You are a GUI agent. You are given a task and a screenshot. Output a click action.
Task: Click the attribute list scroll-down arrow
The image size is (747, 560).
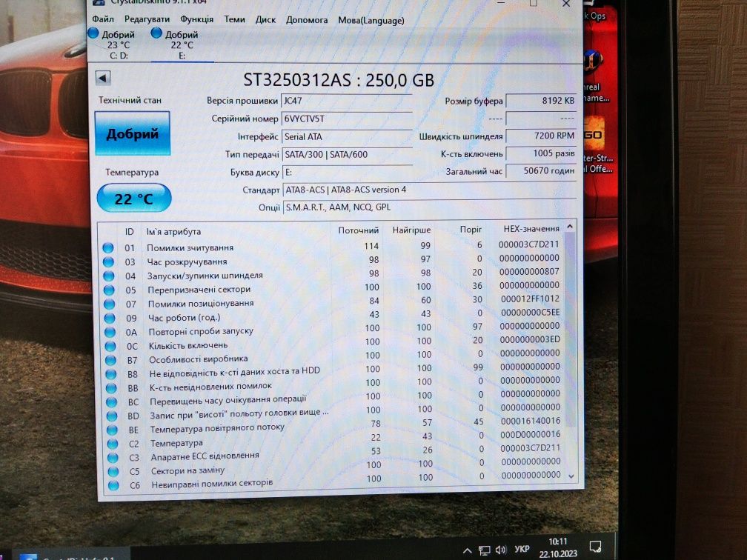pos(571,476)
